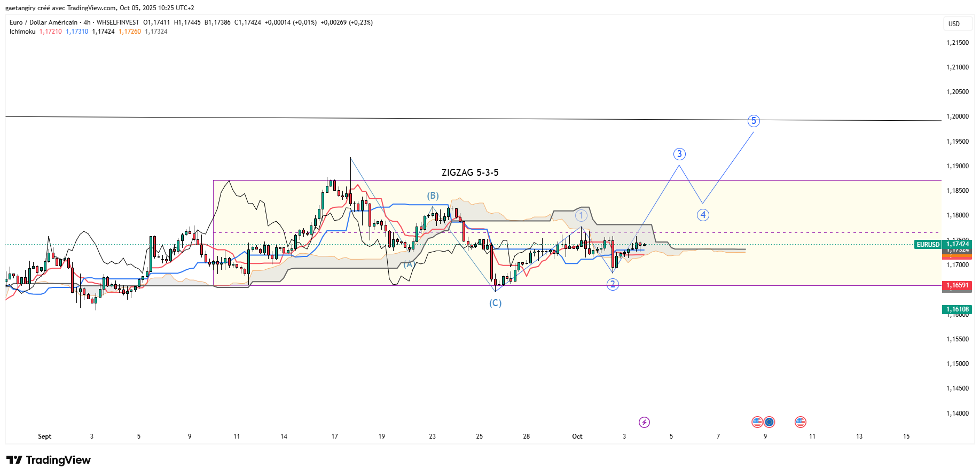Select the circled wave 5 label

(754, 121)
